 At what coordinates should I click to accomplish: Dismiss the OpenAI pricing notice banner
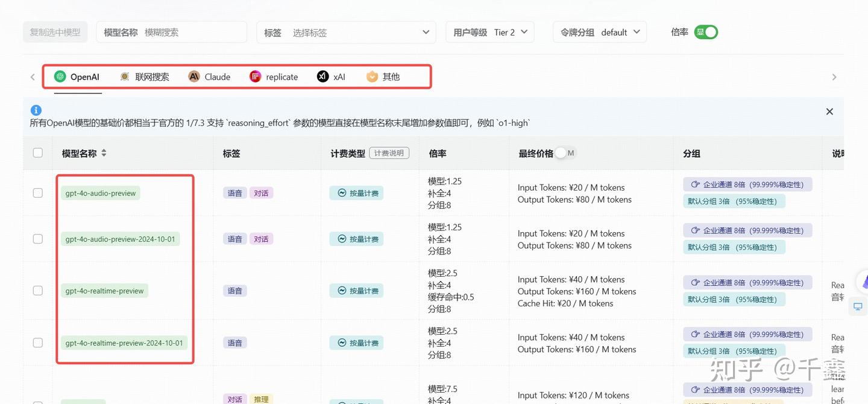829,112
